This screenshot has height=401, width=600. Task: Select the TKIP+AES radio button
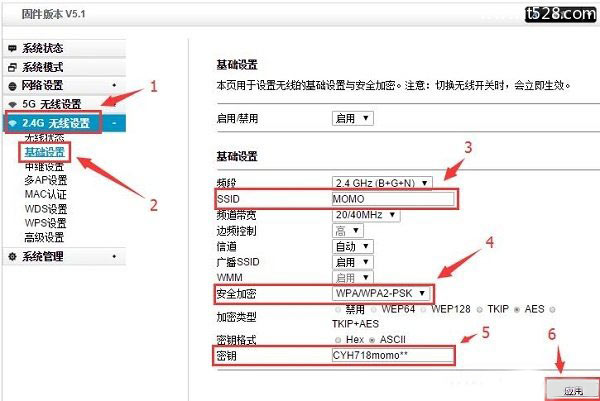click(x=552, y=310)
